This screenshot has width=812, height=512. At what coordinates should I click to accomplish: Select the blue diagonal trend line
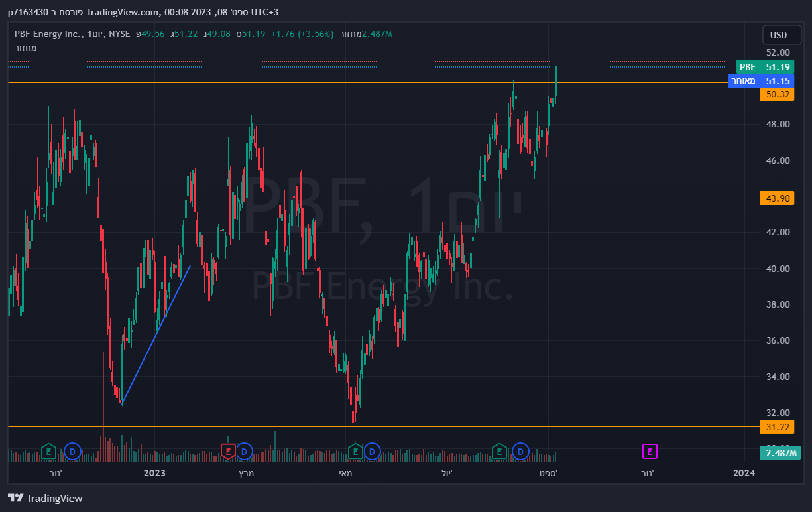(x=156, y=335)
